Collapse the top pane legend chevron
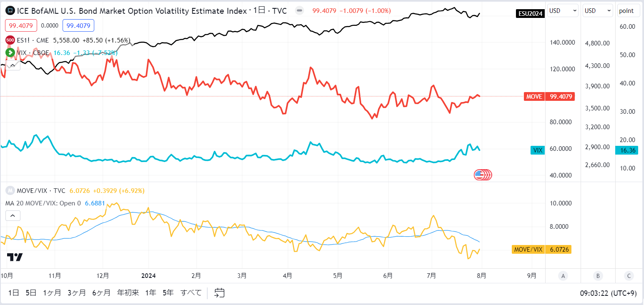 (13, 65)
